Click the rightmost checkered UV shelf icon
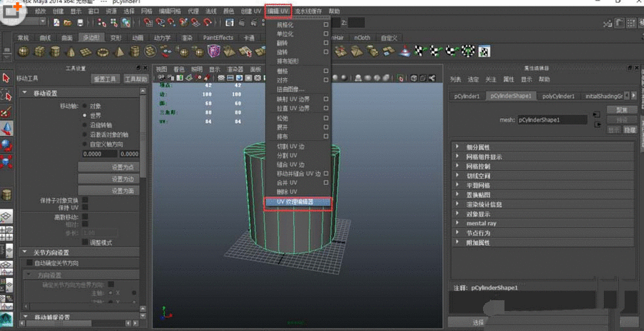Viewport: 644px width, 331px height. (x=484, y=51)
